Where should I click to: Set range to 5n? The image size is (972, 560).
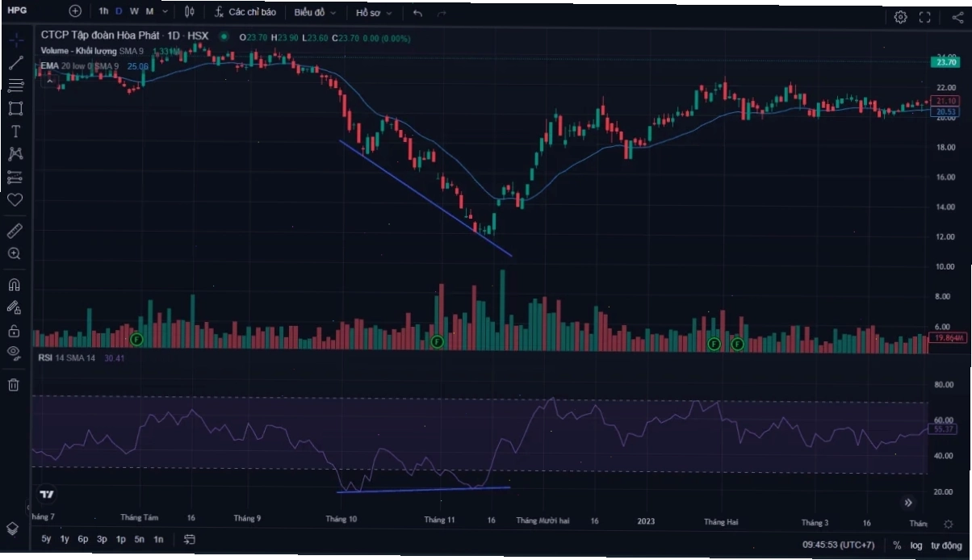pyautogui.click(x=140, y=539)
